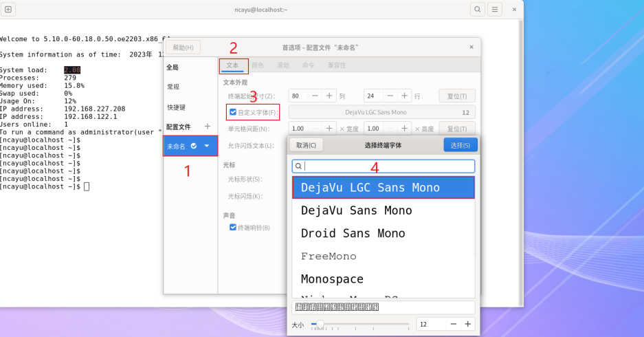Switch to the 滚动 tab
The width and height of the screenshot is (644, 337).
point(283,65)
